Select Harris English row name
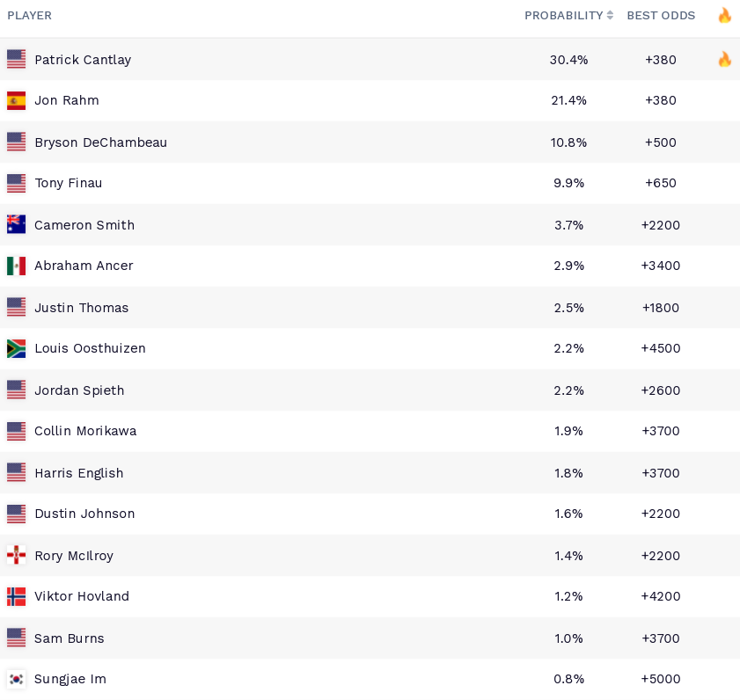740x700 pixels. pos(79,473)
